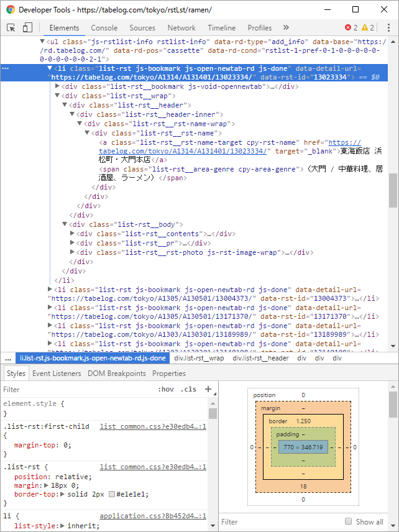Collapse the list-rst__rst-name div
Viewport: 399px width, 532px height.
point(87,133)
